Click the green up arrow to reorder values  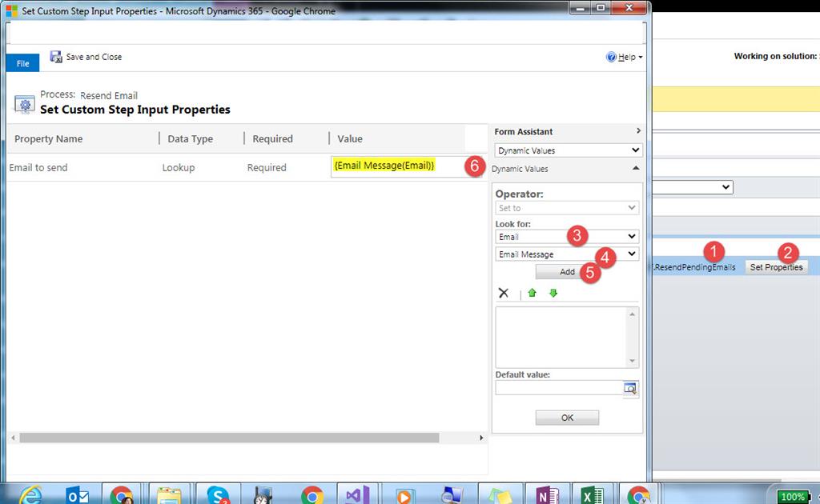point(533,293)
